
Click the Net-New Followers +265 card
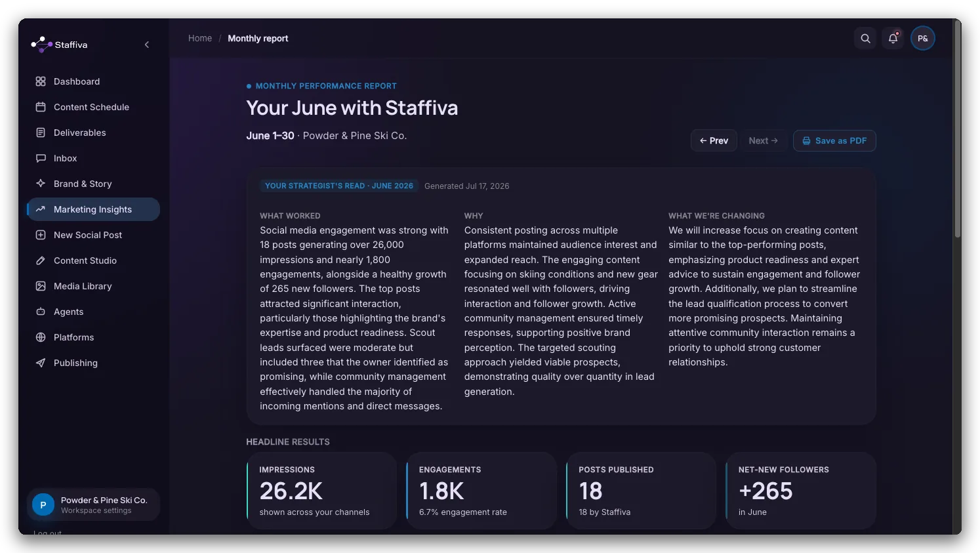[x=801, y=491]
